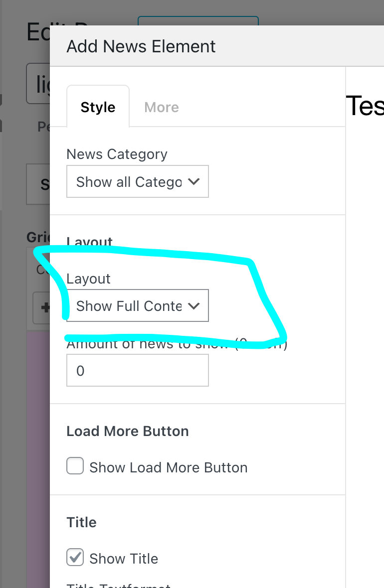Click the 'Tes' heading behind the dialog
The height and width of the screenshot is (588, 384).
pyautogui.click(x=366, y=106)
